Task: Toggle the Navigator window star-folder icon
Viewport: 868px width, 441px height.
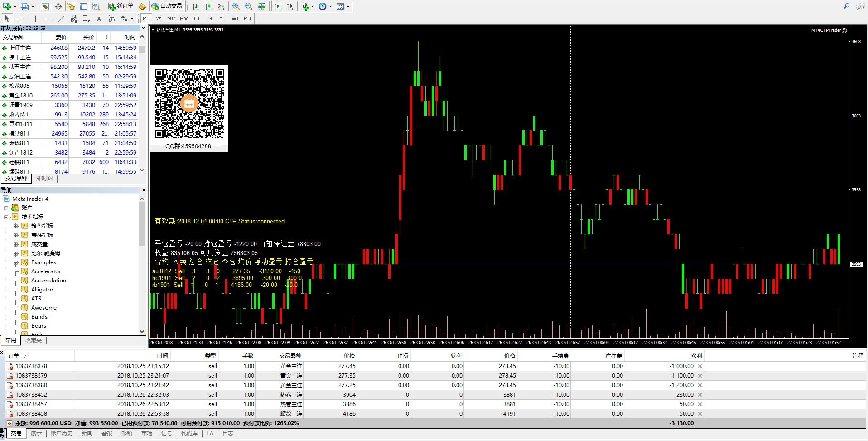Action: point(71,6)
